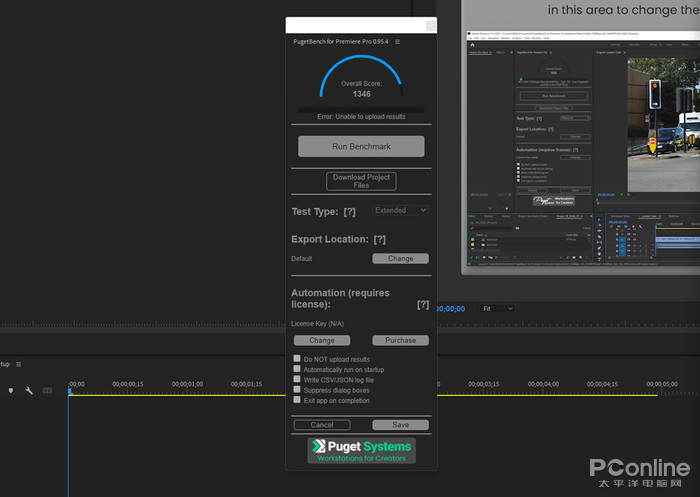Viewport: 700px width, 497px height.
Task: Click timeline ruler at 00;00;01;00
Action: point(187,384)
